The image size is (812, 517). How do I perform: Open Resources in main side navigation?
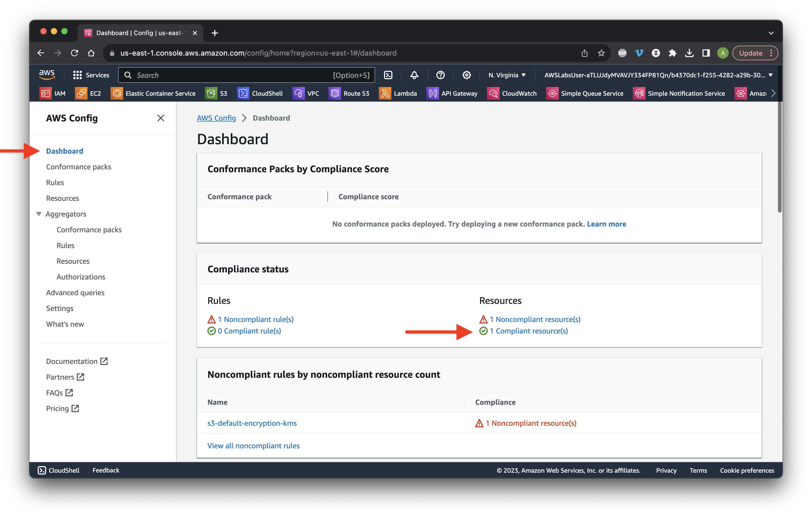coord(62,198)
